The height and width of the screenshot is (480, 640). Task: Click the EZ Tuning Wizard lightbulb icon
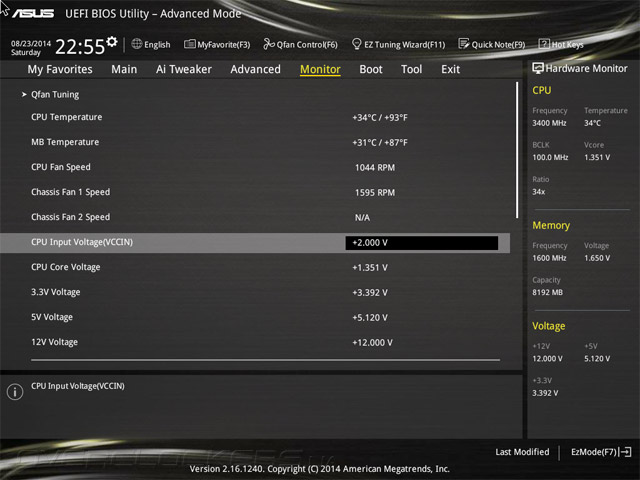(x=356, y=44)
